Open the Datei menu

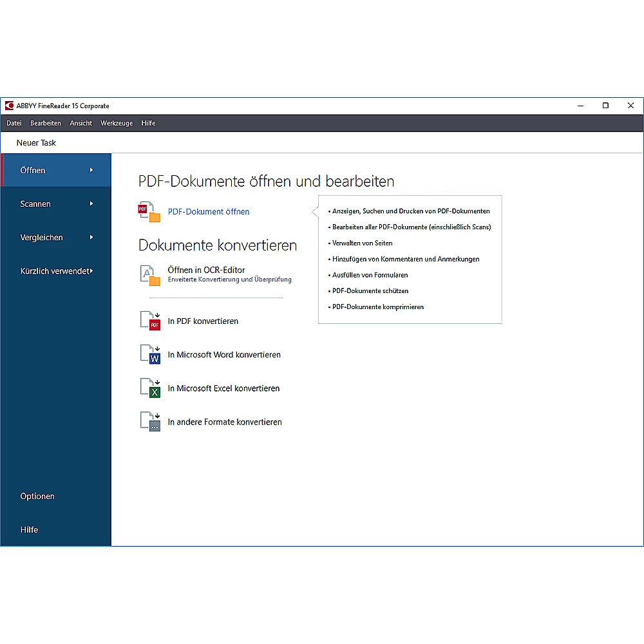(14, 123)
